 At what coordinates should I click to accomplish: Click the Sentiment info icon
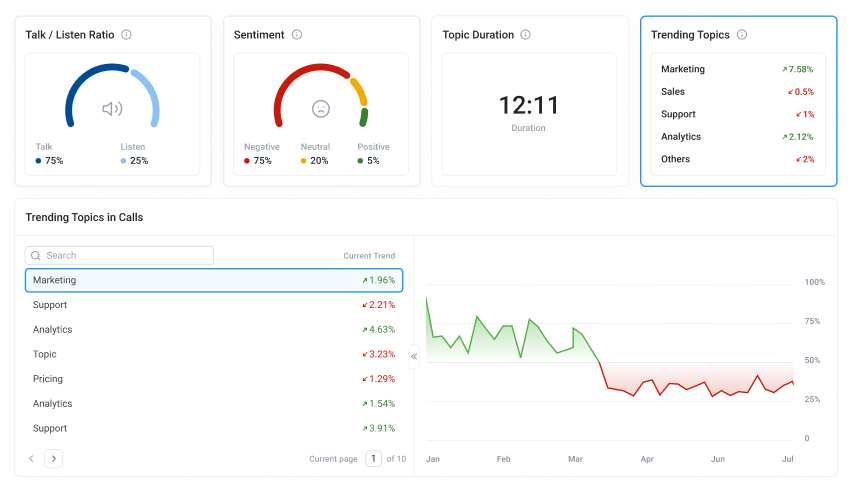click(297, 35)
